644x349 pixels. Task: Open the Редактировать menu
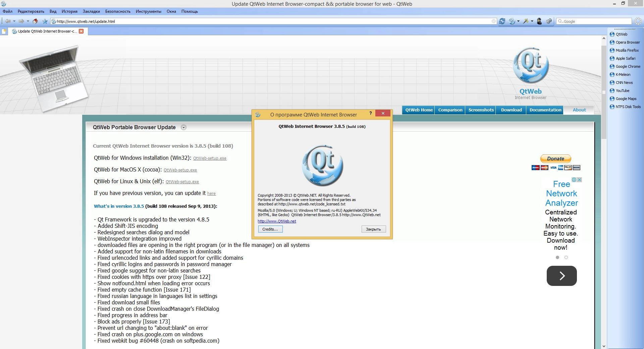click(31, 11)
